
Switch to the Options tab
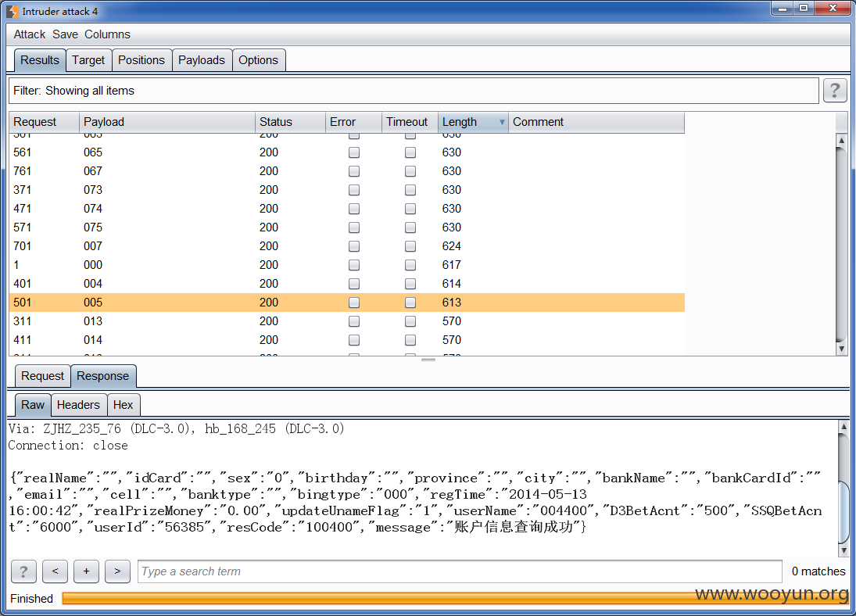(x=258, y=60)
